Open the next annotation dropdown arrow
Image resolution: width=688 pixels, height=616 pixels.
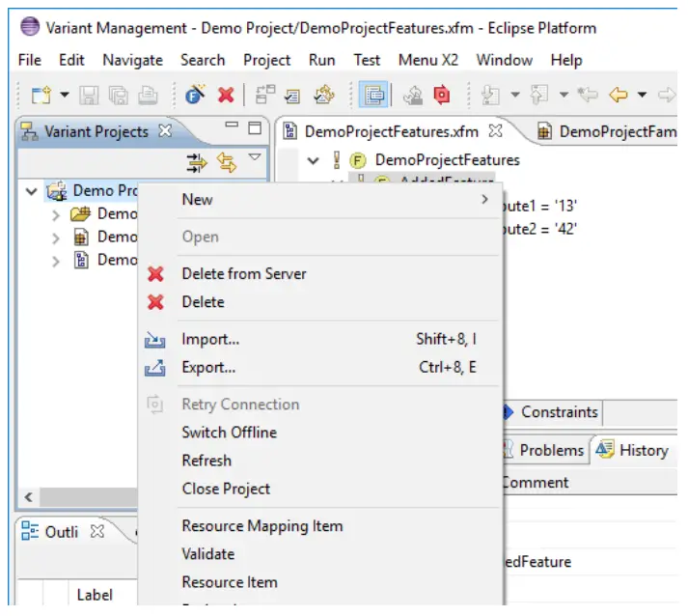pos(515,95)
